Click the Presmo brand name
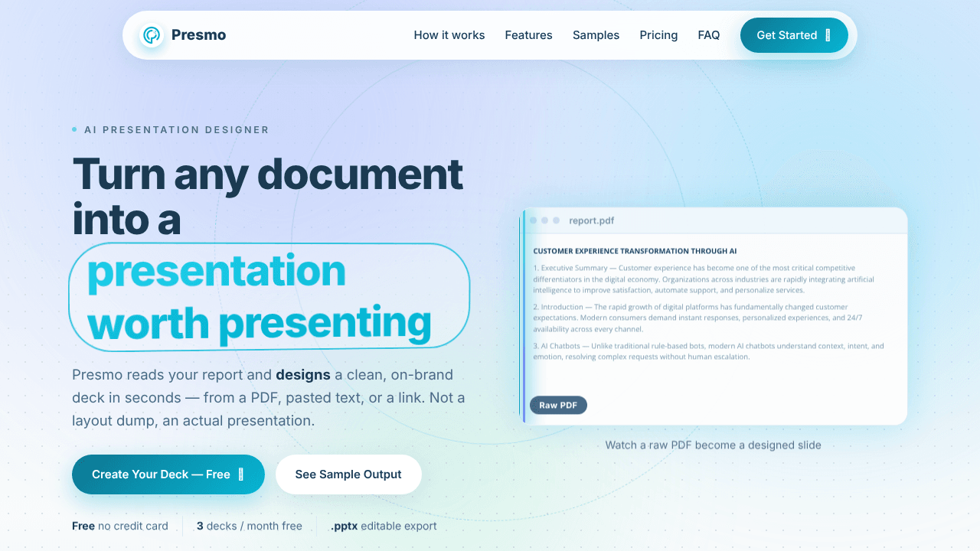The height and width of the screenshot is (551, 980). click(x=198, y=35)
